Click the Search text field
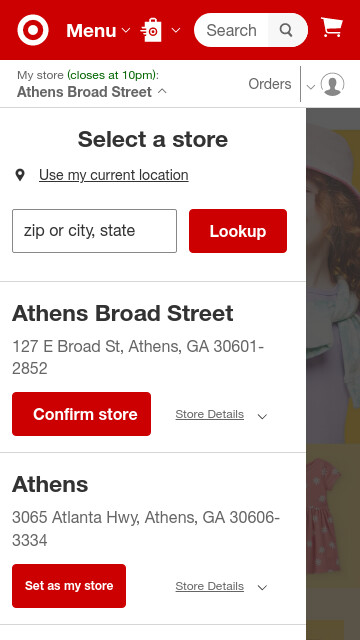Image resolution: width=360 pixels, height=640 pixels. [231, 30]
